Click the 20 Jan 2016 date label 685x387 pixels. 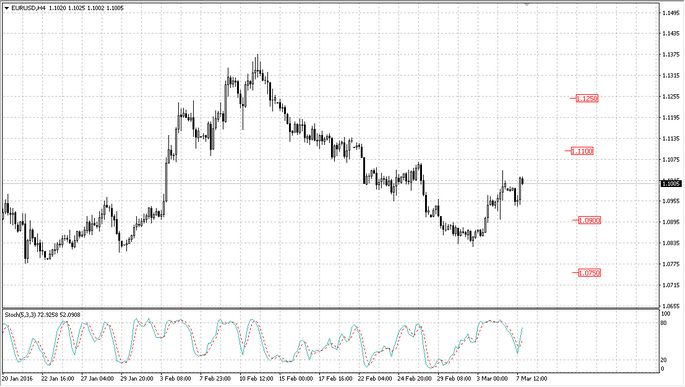click(x=18, y=378)
